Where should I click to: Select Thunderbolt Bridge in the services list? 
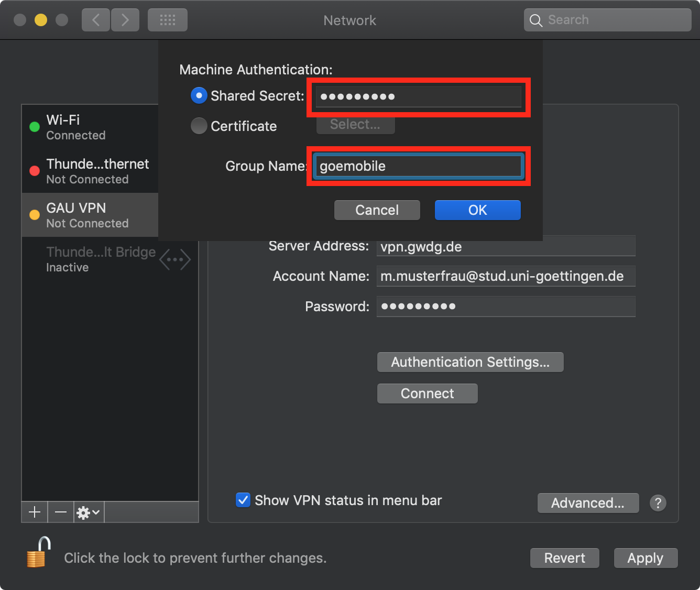point(110,259)
